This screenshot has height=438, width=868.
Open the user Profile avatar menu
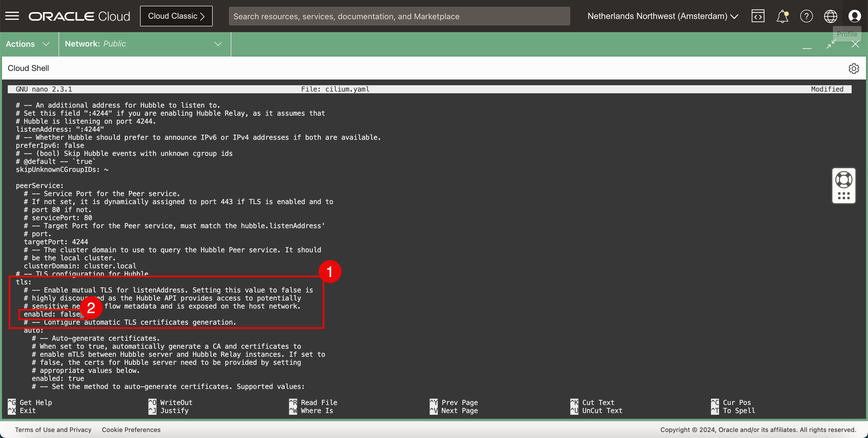[x=855, y=16]
